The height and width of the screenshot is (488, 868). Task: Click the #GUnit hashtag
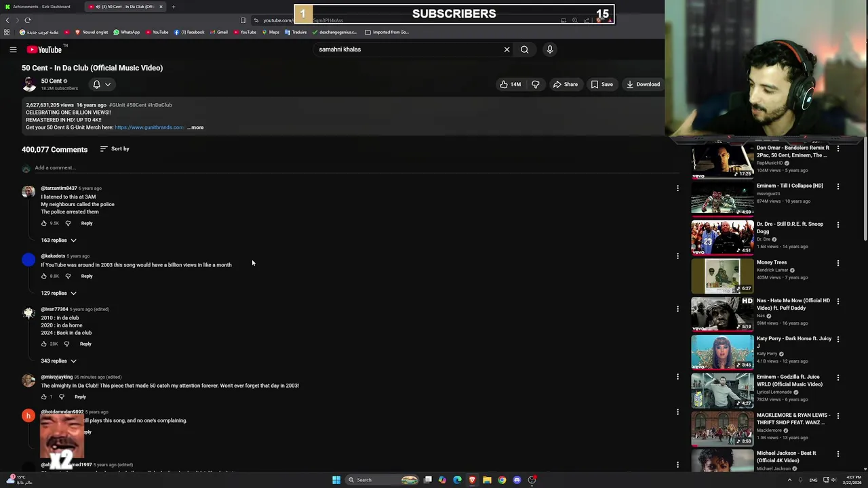[x=117, y=105]
